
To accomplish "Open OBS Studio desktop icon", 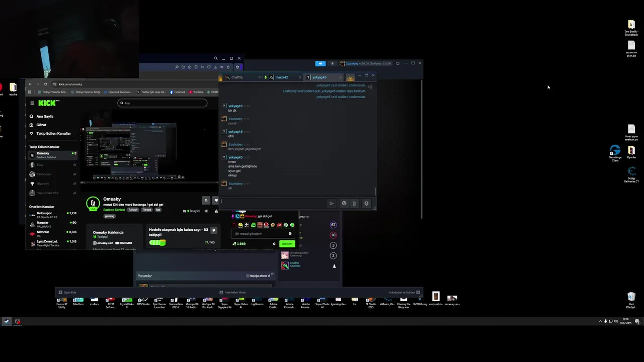I will tap(143, 301).
